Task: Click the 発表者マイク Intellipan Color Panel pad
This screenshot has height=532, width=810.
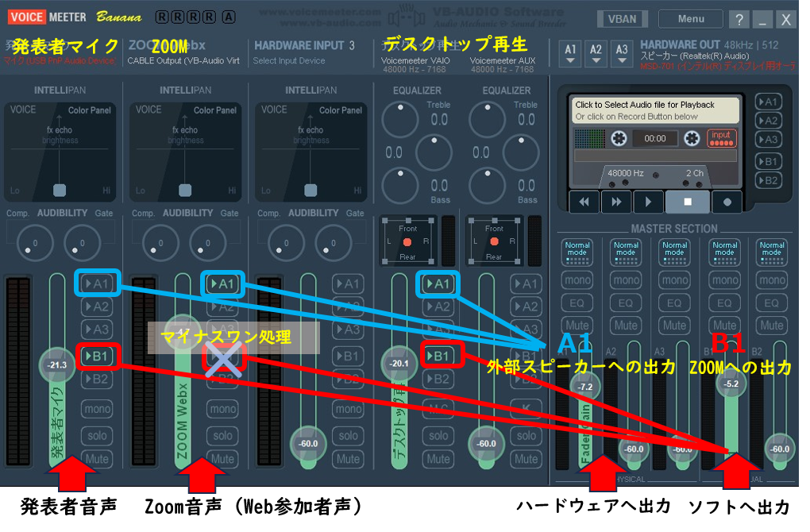Action: [60, 152]
